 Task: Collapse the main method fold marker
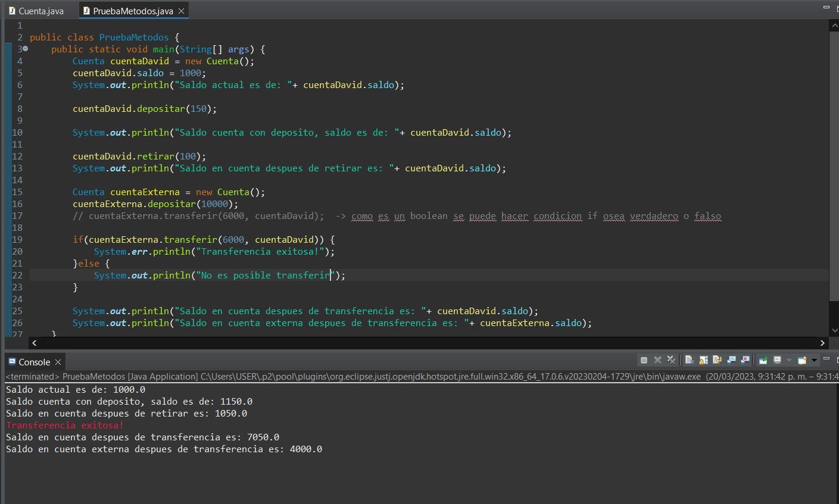click(26, 49)
